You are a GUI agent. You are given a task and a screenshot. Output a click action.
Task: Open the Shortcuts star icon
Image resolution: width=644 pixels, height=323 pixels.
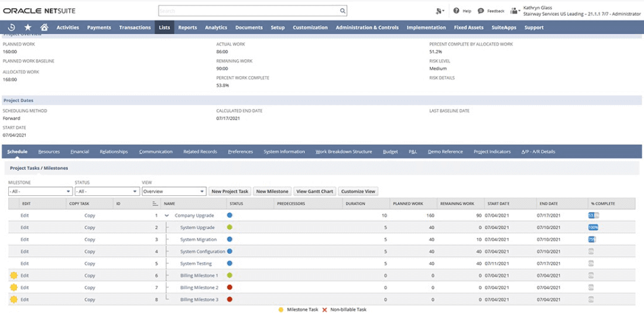[28, 28]
